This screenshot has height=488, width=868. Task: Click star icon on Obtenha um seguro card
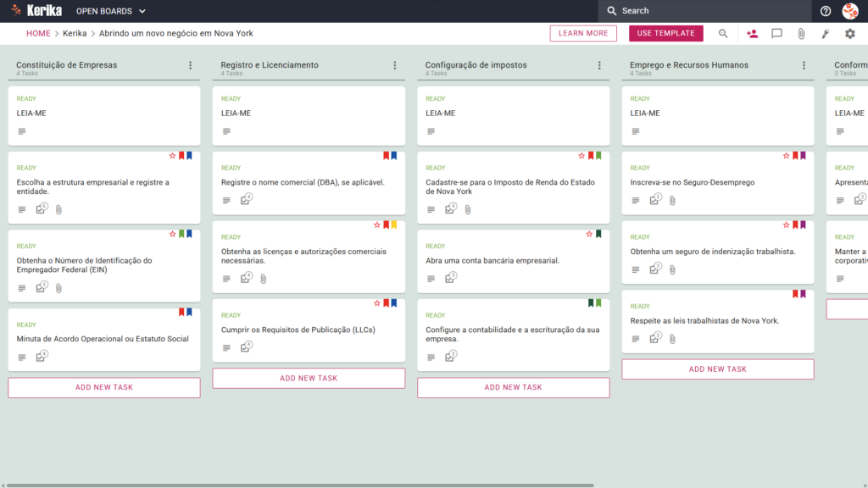tap(786, 225)
